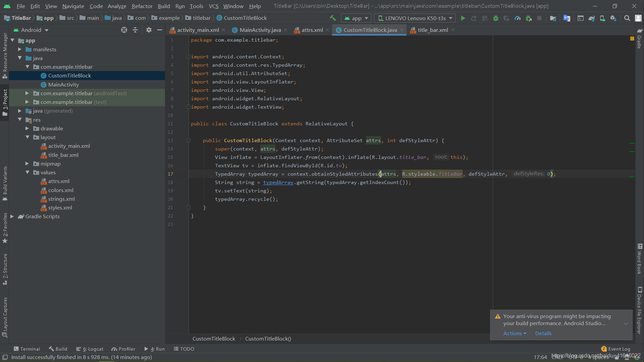644x362 pixels.
Task: Click the Translate icon in toolbar
Action: click(x=567, y=18)
